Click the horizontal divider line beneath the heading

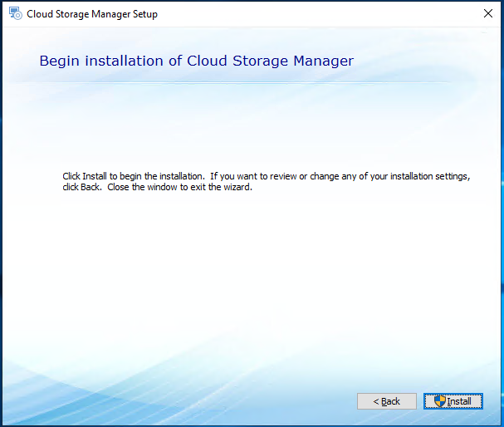point(232,82)
